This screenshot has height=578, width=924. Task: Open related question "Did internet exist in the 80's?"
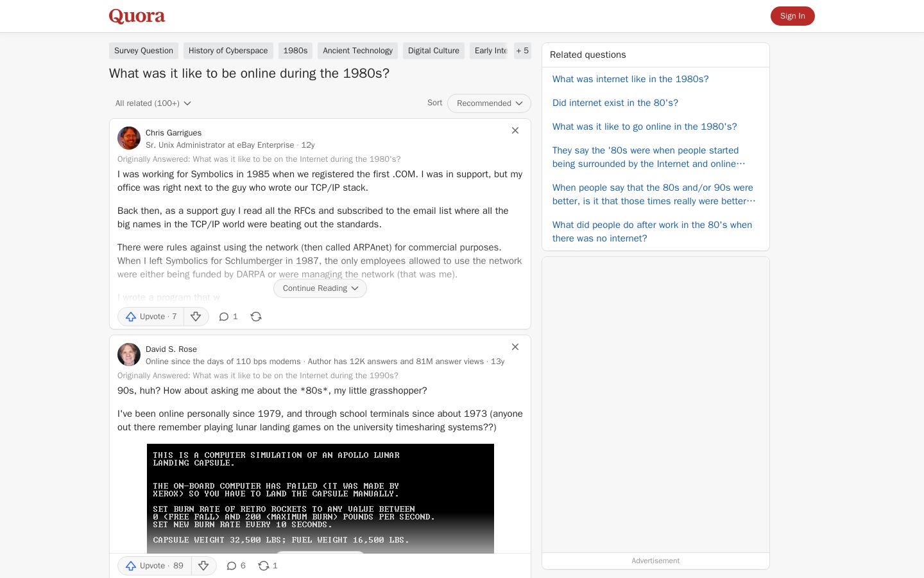coord(615,103)
